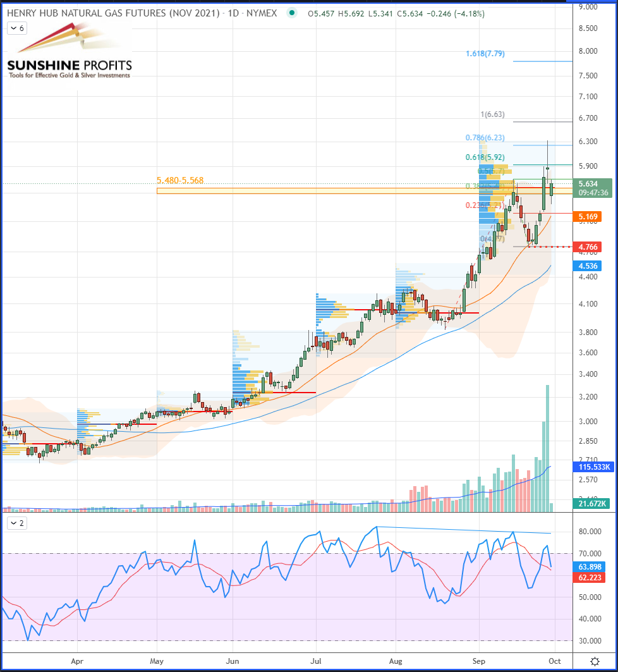This screenshot has width=618, height=672.
Task: Click the Apr date on time axis
Action: click(76, 661)
